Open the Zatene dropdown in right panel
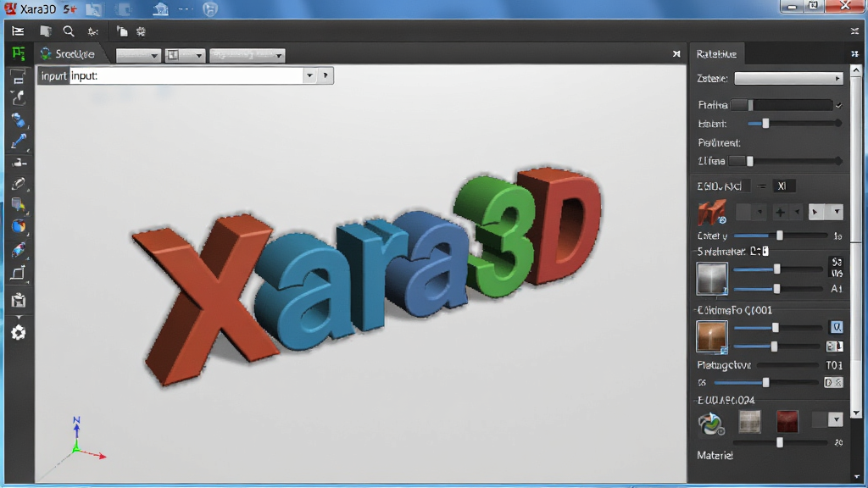Screen dimensions: 868x488 pyautogui.click(x=788, y=79)
